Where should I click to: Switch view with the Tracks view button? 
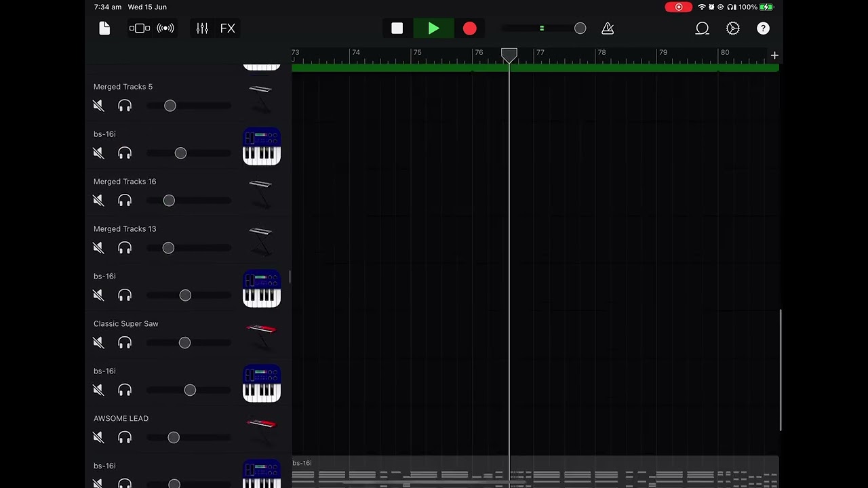click(x=140, y=28)
